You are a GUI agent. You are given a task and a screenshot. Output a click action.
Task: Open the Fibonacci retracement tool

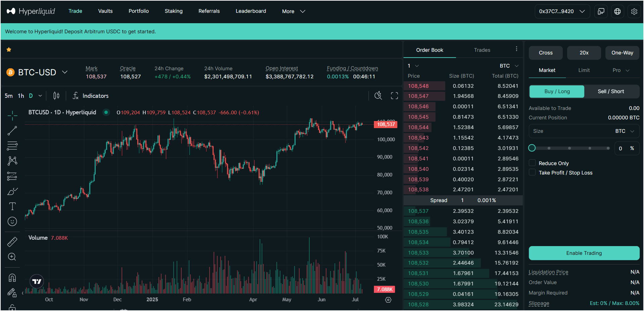click(12, 146)
